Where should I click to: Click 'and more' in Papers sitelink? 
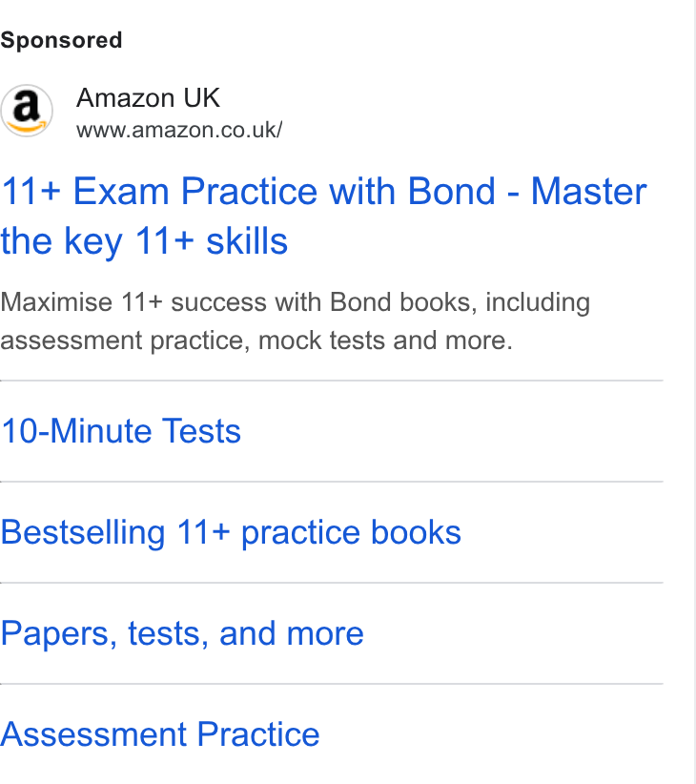(292, 633)
